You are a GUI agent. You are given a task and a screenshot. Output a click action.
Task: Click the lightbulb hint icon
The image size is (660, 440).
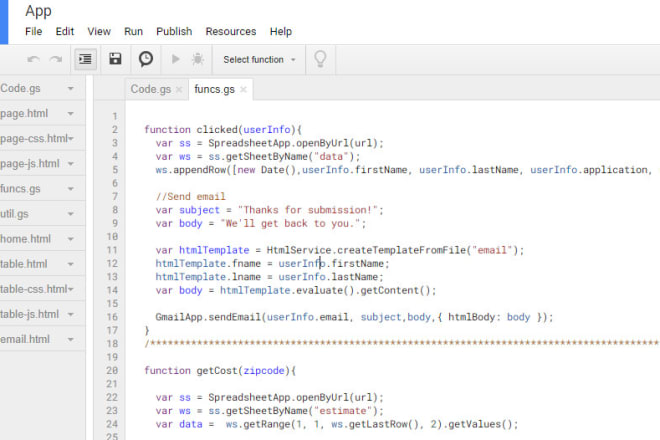point(320,59)
